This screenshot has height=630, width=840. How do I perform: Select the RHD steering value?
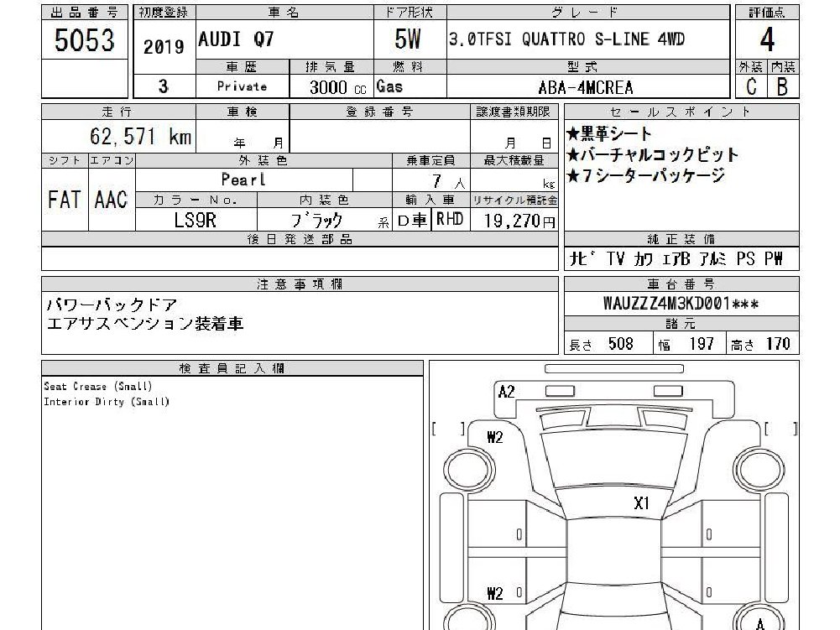click(450, 219)
